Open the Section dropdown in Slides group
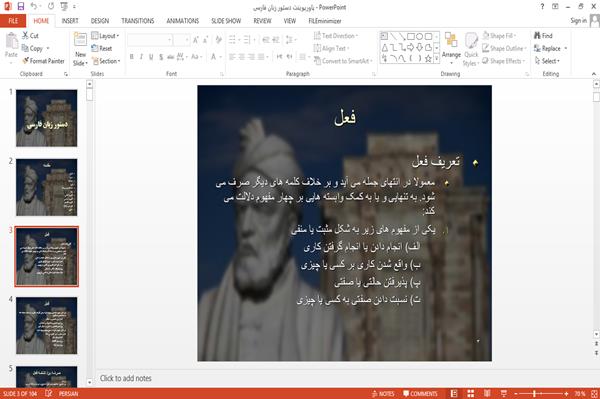Viewport: 600px width, 399px height. (106, 61)
